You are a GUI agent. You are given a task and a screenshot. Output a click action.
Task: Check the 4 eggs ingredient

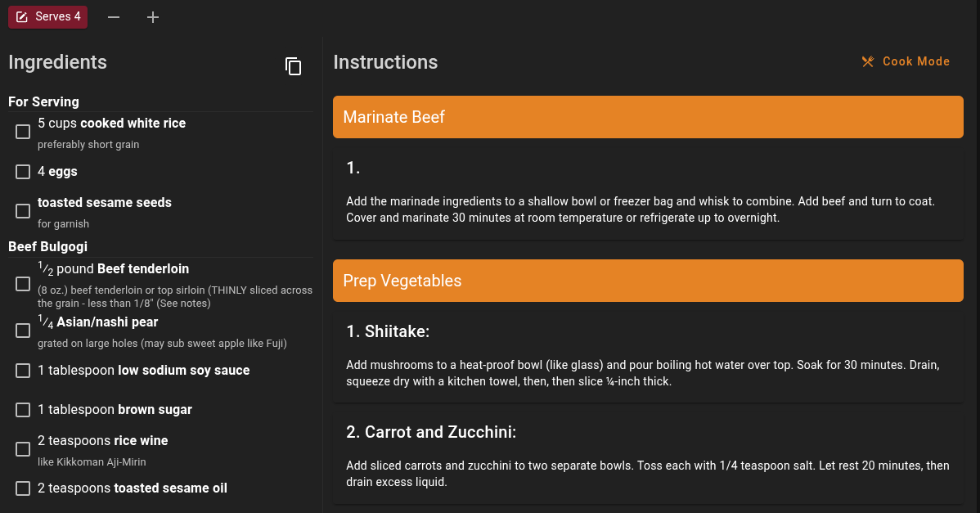coord(23,172)
